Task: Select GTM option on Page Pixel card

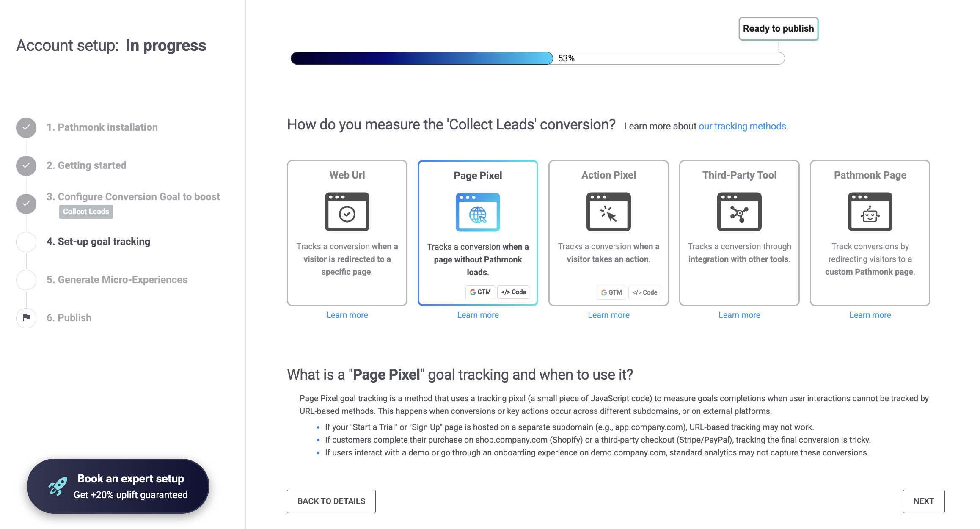Action: click(480, 292)
